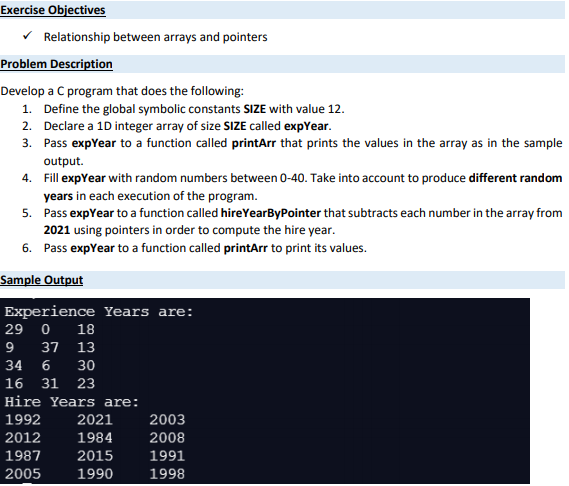569x486 pixels.
Task: Click 'Relationship between arrays and pointers' text
Action: (x=156, y=37)
